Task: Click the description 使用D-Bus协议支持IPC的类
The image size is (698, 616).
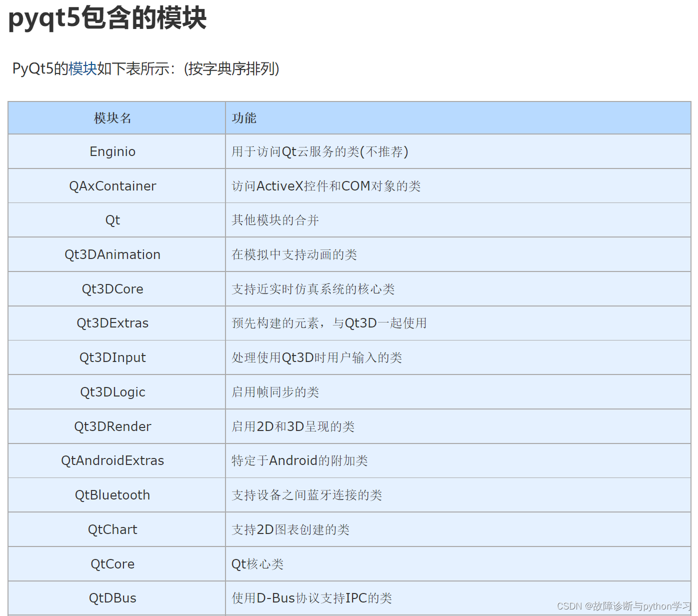Action: (x=311, y=598)
